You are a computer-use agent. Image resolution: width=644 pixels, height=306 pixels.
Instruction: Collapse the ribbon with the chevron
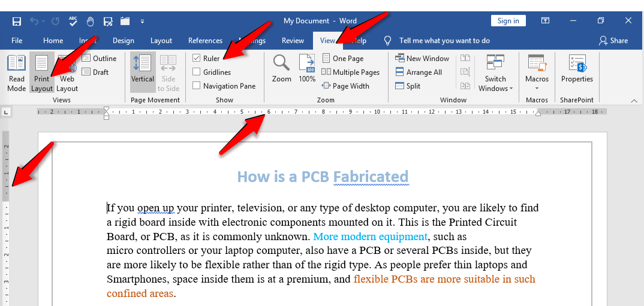(634, 101)
